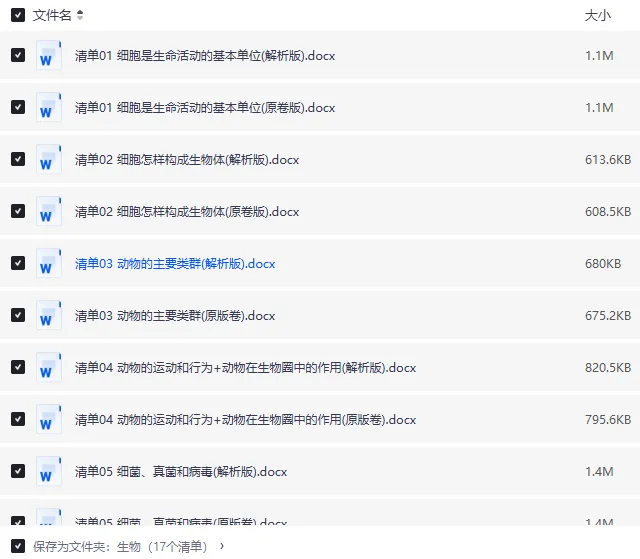Open 清单01 细胞是生命活动的基本单位(解析版).docx
This screenshot has width=640, height=559.
tap(205, 55)
